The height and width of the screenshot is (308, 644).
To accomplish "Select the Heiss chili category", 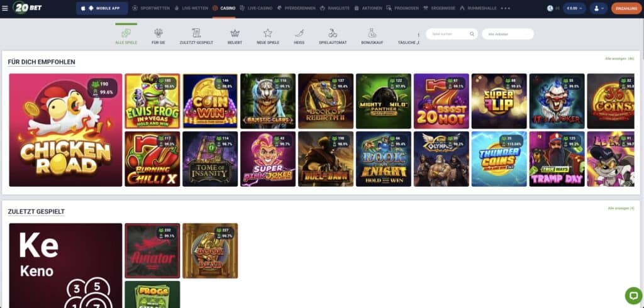I will pyautogui.click(x=299, y=36).
